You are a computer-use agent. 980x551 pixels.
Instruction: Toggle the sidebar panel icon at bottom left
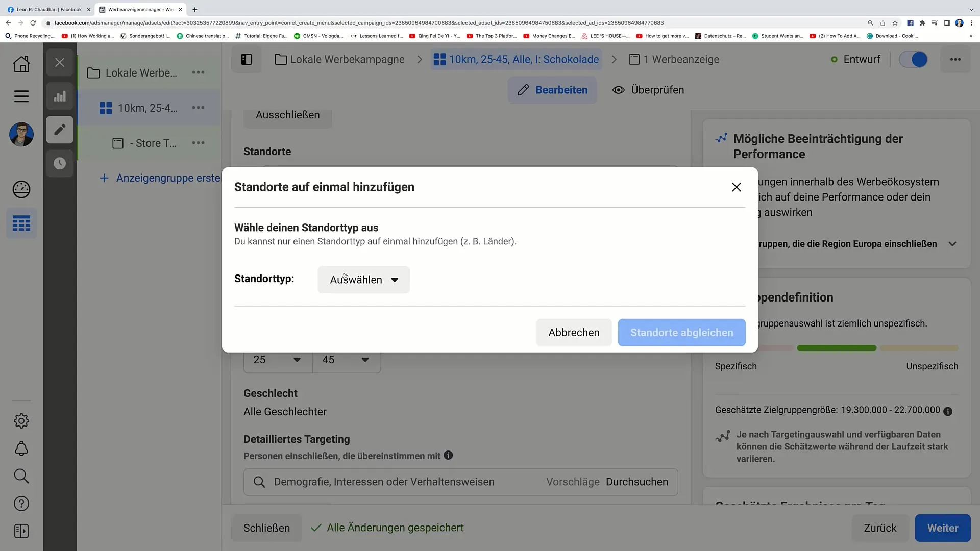coord(21,531)
